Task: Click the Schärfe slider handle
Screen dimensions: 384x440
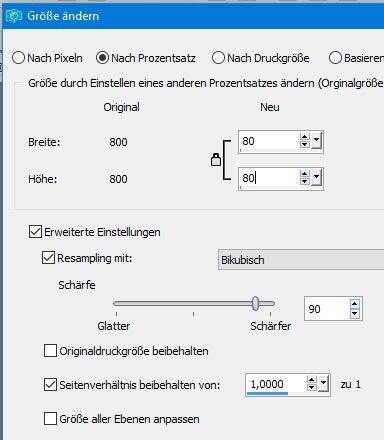Action: tap(255, 303)
